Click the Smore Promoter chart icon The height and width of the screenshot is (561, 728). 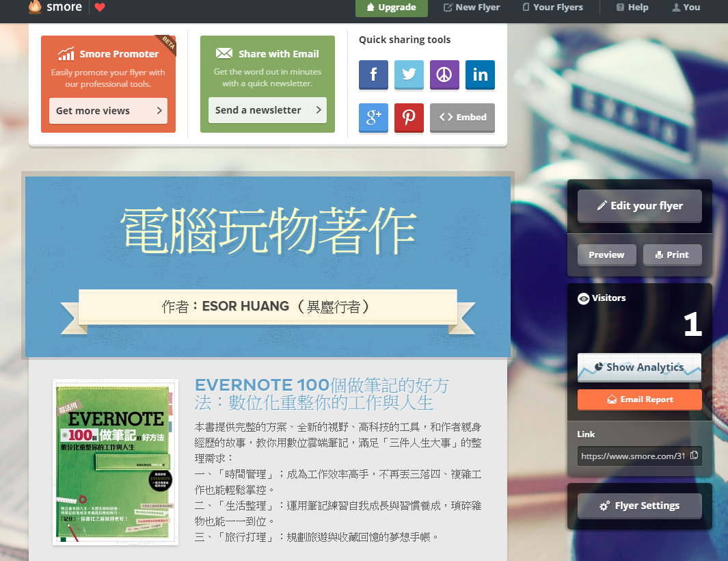click(x=66, y=54)
